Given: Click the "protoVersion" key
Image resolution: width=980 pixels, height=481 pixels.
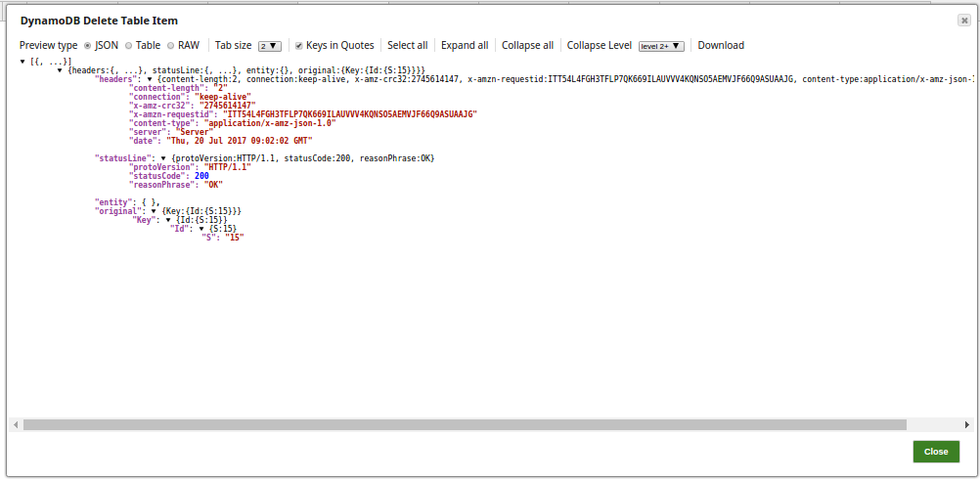Looking at the screenshot, I should coord(162,167).
